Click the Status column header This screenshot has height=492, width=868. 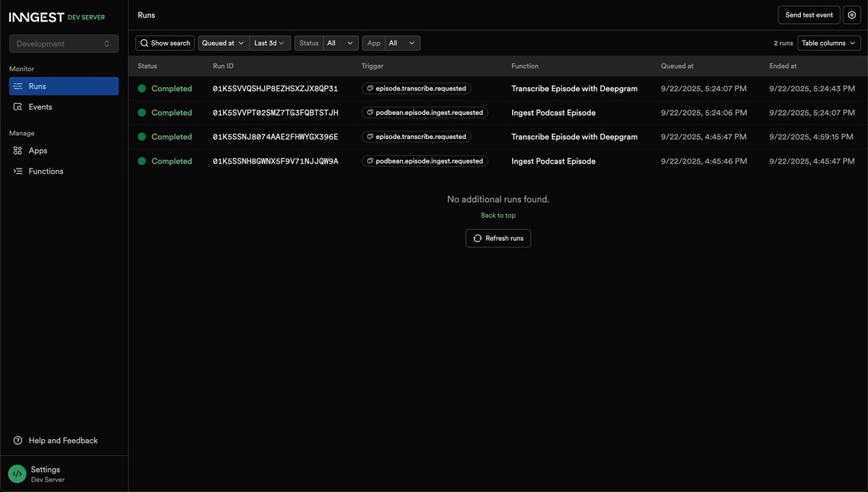click(x=148, y=66)
